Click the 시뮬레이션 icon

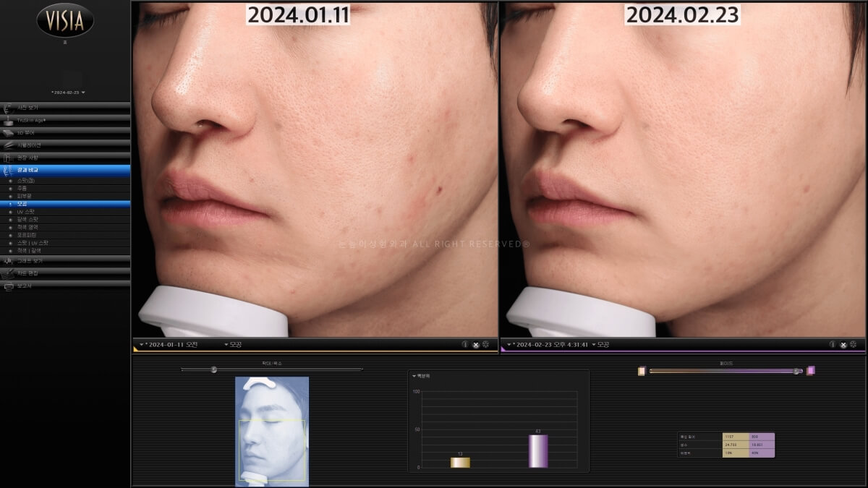[8, 145]
